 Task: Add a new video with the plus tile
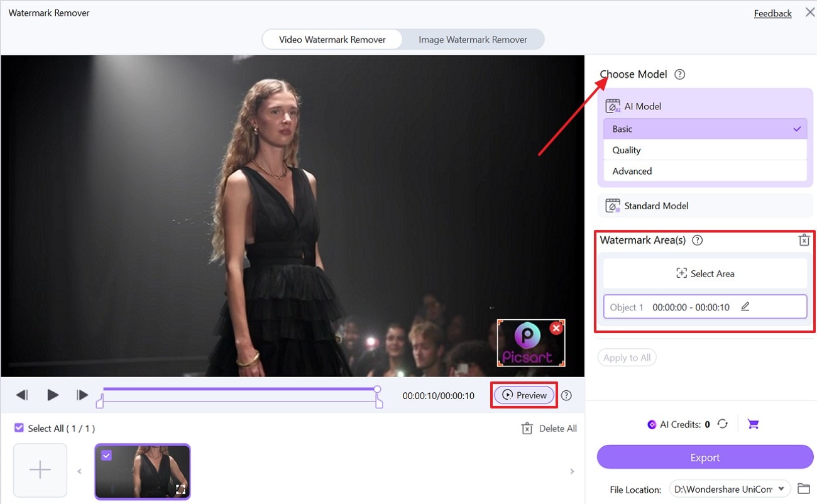tap(40, 469)
